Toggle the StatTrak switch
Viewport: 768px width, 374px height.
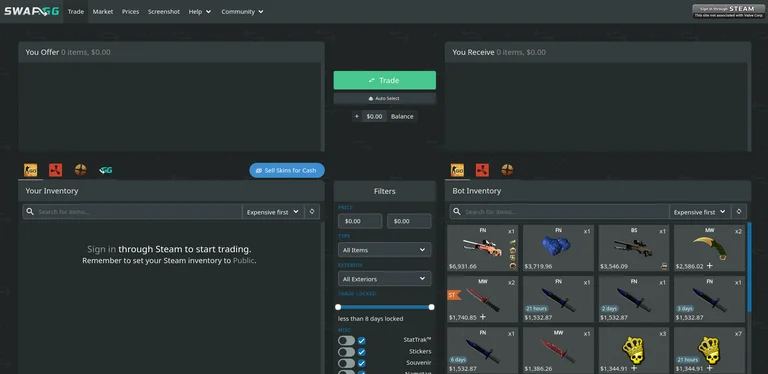pyautogui.click(x=346, y=340)
